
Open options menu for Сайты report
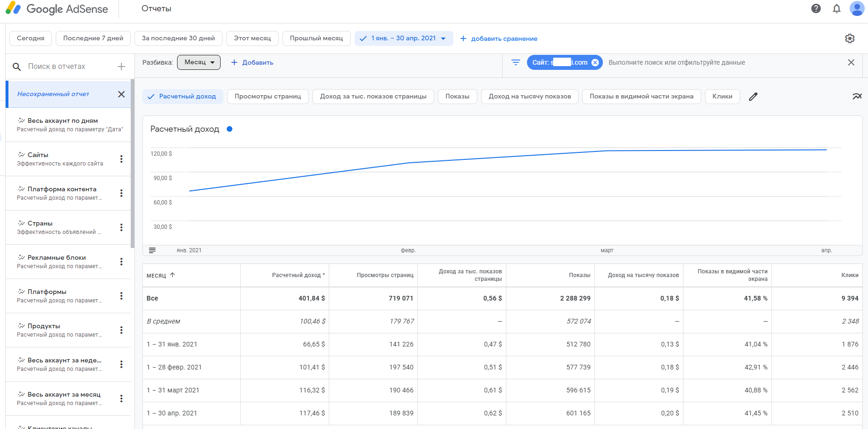(121, 159)
